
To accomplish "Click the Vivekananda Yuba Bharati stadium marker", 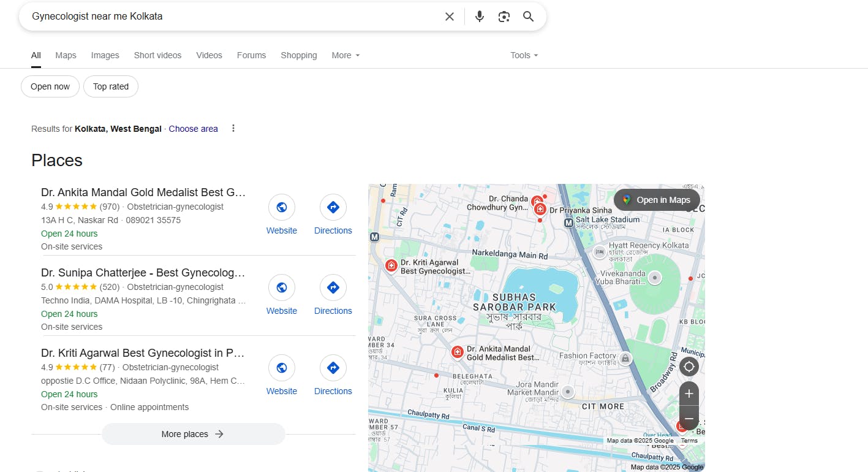I will point(655,278).
